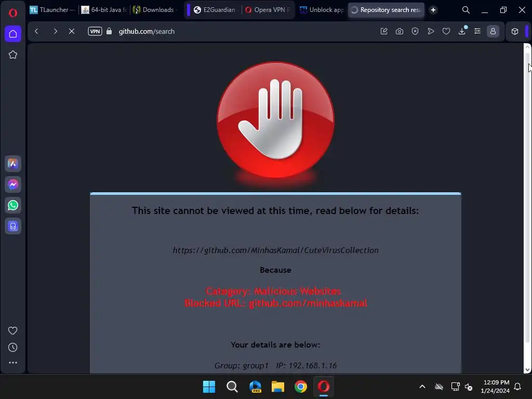Switch to the TLauncher tab

pyautogui.click(x=52, y=10)
